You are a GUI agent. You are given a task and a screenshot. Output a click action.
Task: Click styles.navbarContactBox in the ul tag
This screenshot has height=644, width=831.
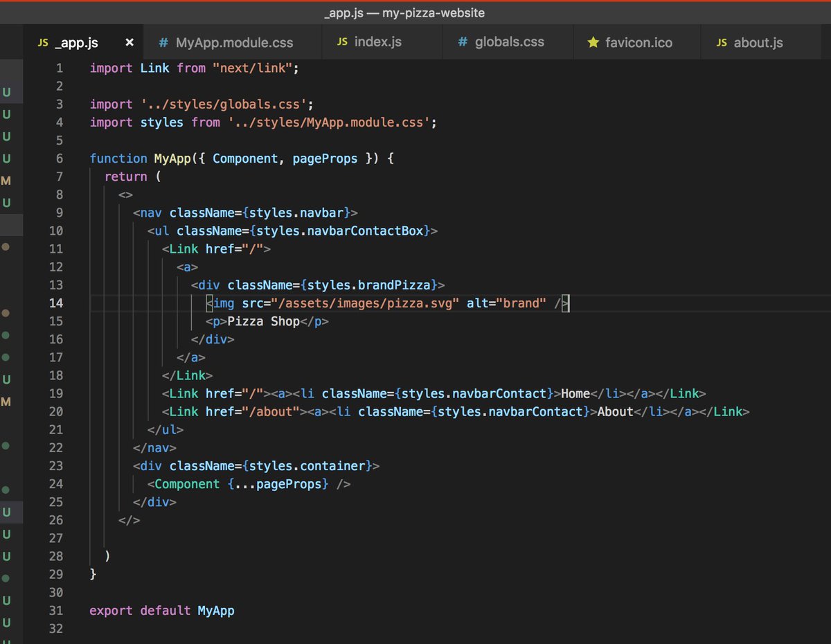339,231
